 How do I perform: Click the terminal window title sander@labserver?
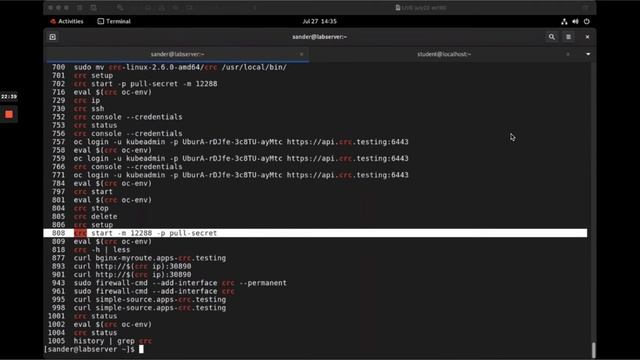coord(320,37)
